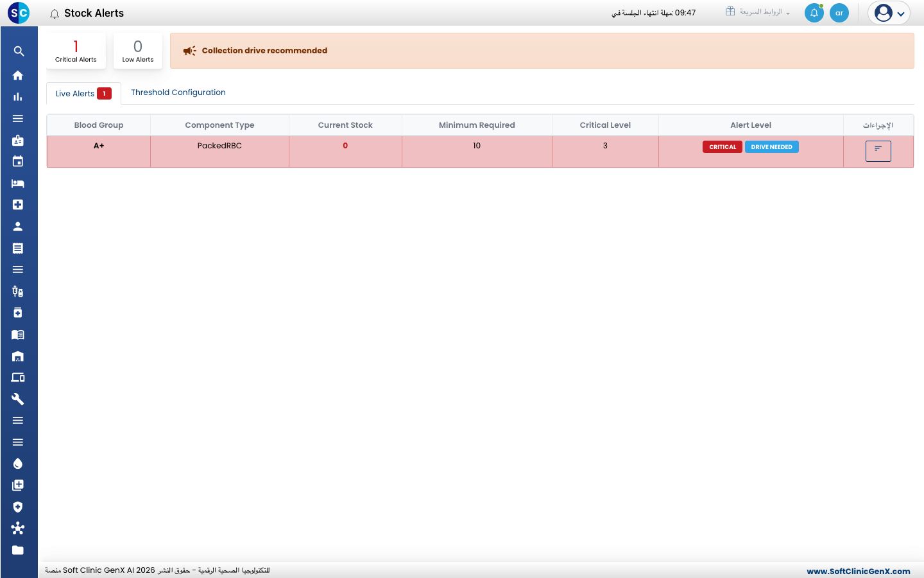This screenshot has height=578, width=924.
Task: Click the add-to-library plus icon
Action: coord(18,486)
